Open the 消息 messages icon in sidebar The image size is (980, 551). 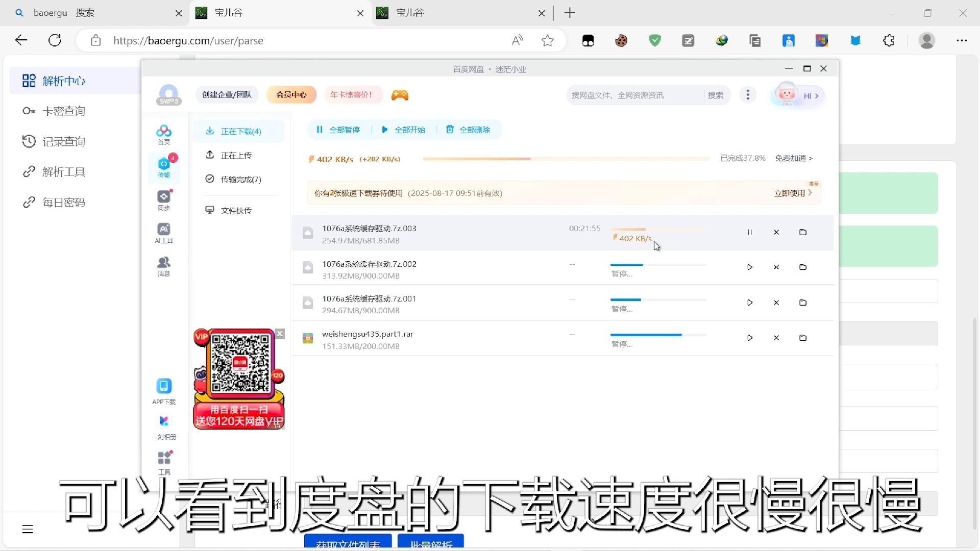tap(164, 266)
